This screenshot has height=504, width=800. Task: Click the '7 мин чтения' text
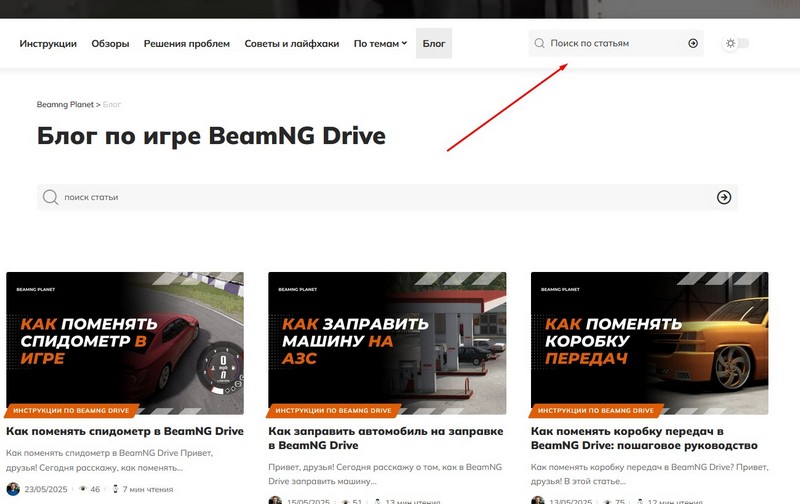[148, 489]
